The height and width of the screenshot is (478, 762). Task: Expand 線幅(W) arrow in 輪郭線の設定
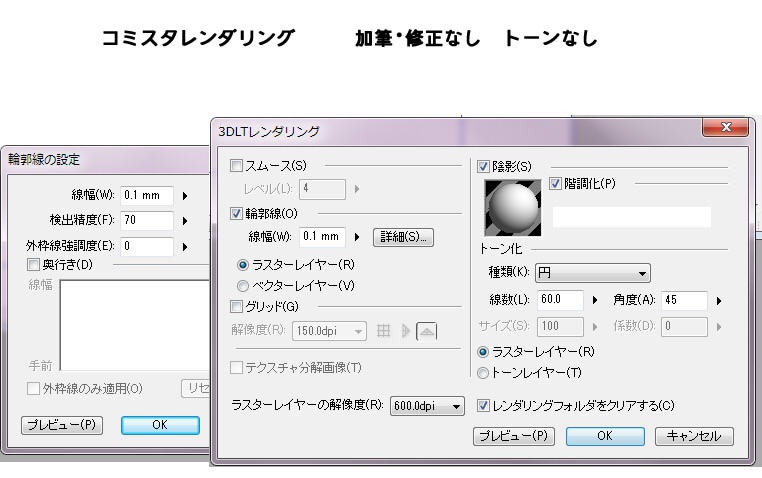point(185,196)
